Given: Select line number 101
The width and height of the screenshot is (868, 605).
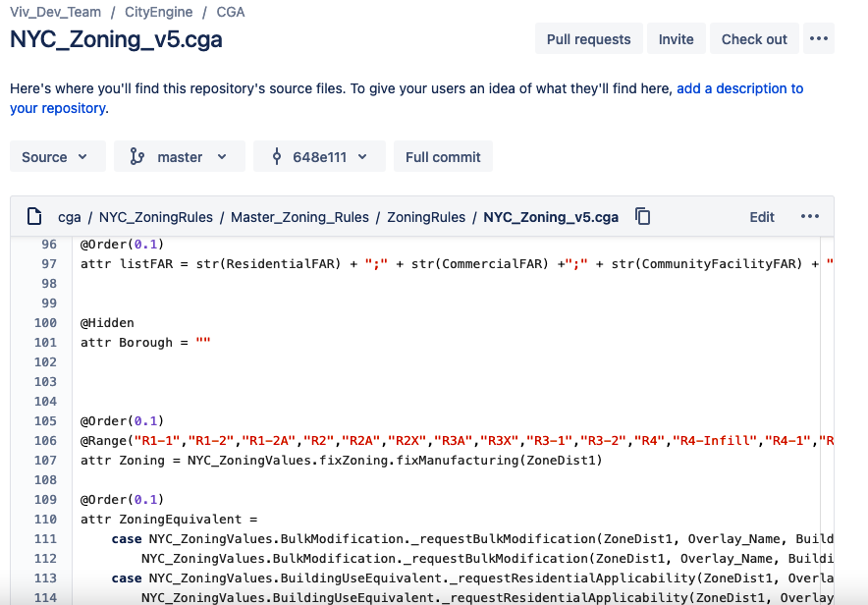Looking at the screenshot, I should 45,343.
